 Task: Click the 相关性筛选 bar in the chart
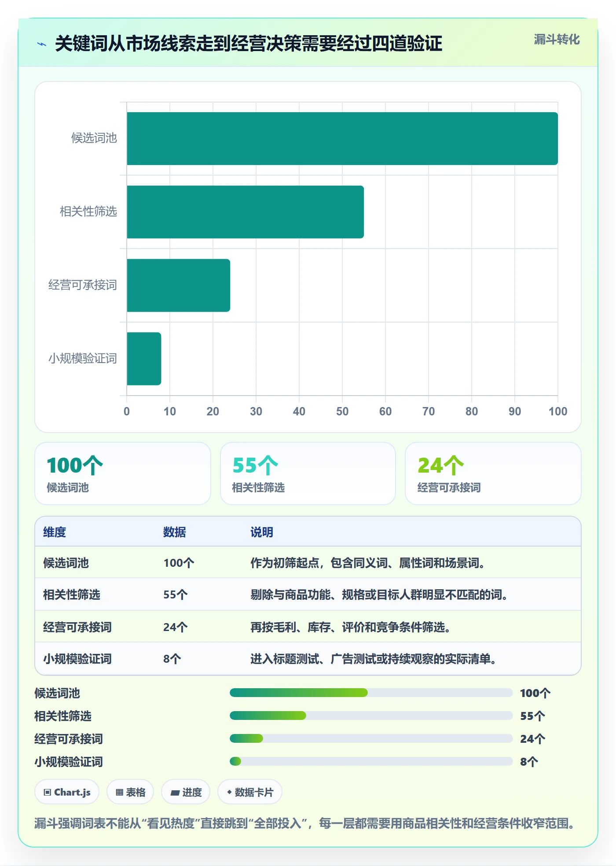coord(245,212)
